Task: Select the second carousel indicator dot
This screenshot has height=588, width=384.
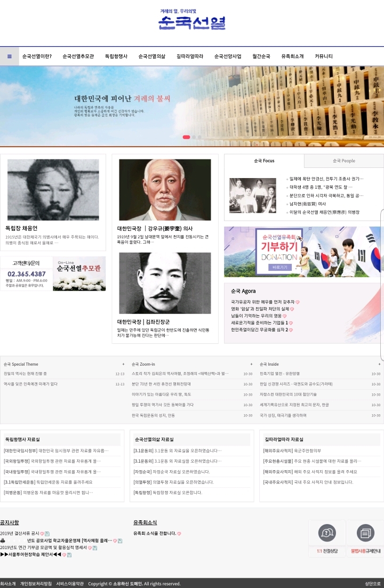Action: pos(194,137)
